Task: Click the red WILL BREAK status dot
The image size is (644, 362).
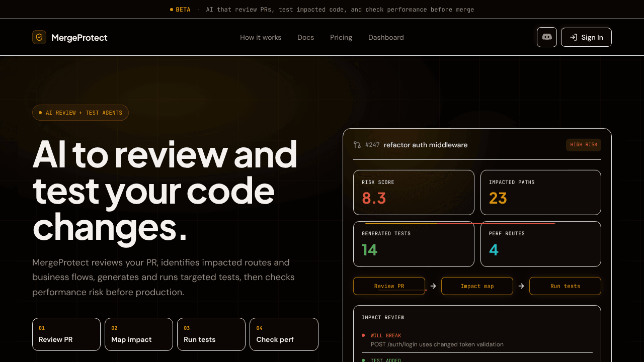Action: pos(363,335)
